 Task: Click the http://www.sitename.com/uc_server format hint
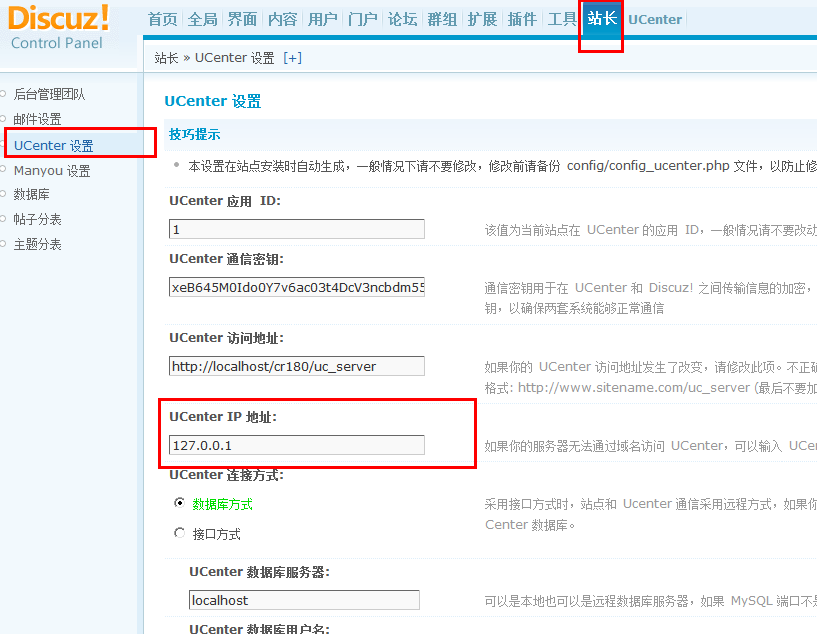click(x=634, y=388)
